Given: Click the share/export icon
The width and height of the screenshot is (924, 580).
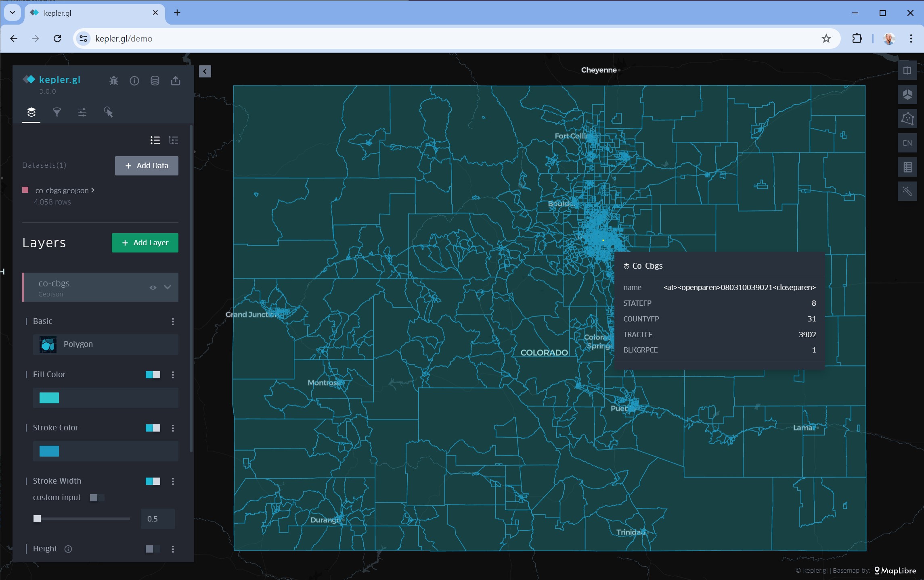Looking at the screenshot, I should point(176,81).
